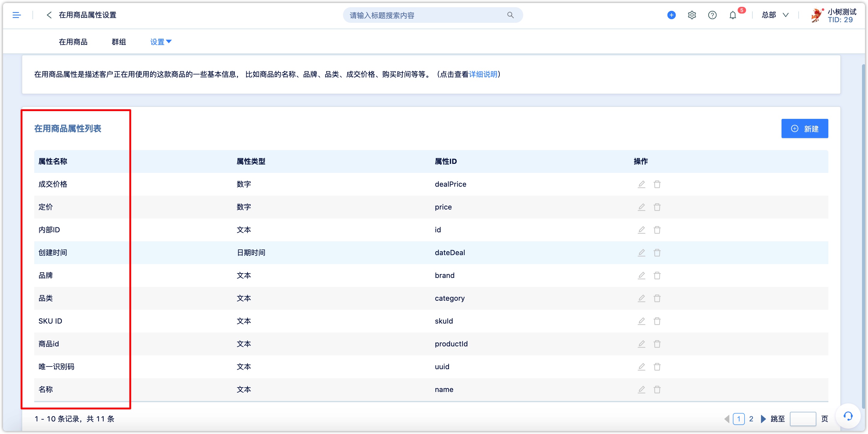
Task: Click the 日期时间 type cell
Action: [x=251, y=253]
